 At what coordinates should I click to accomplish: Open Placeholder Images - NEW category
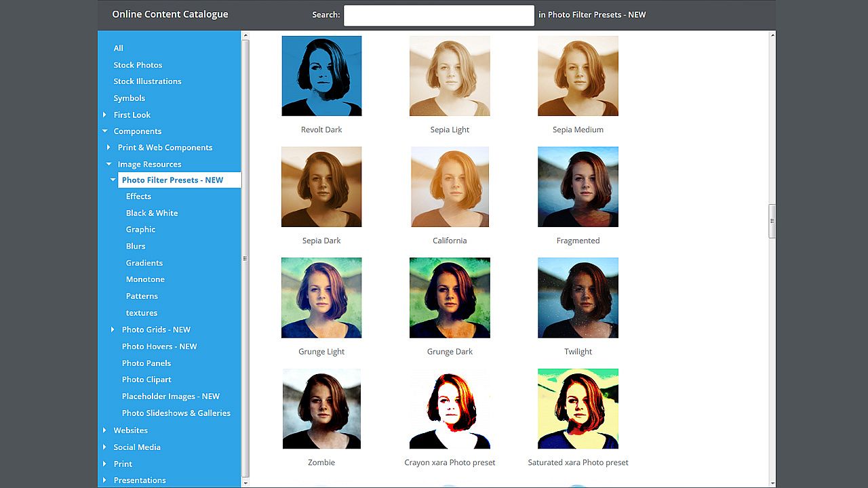171,396
